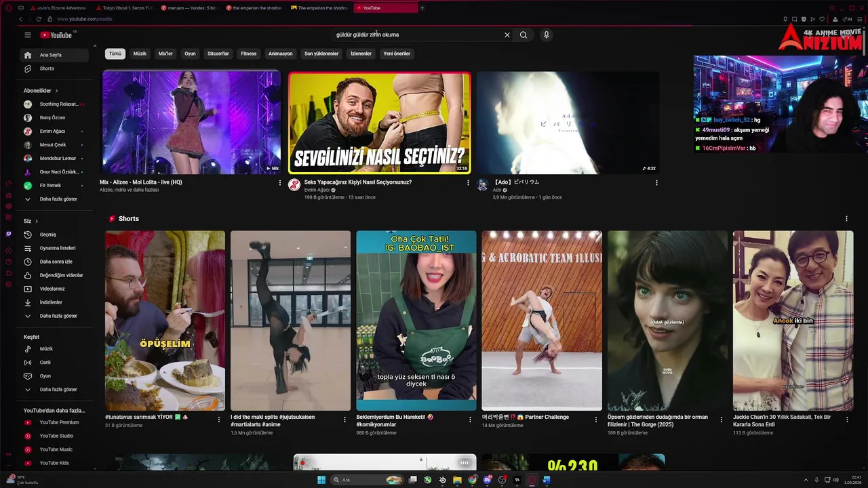The width and height of the screenshot is (868, 488).
Task: Open Geçmiş watch history
Action: [55, 235]
